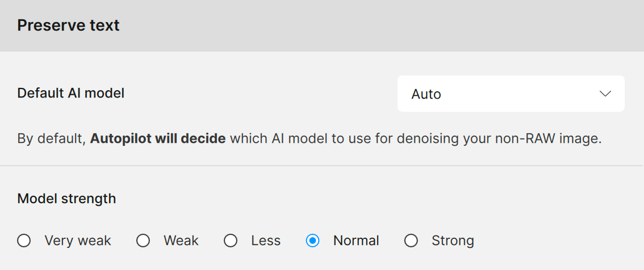
Task: Click the 'By default,' description start
Action: click(x=52, y=138)
